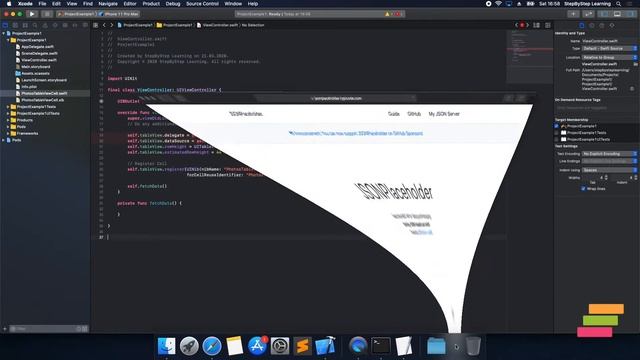640x360 pixels.
Task: Open Spotlight search in menu bar
Action: tap(618, 4)
